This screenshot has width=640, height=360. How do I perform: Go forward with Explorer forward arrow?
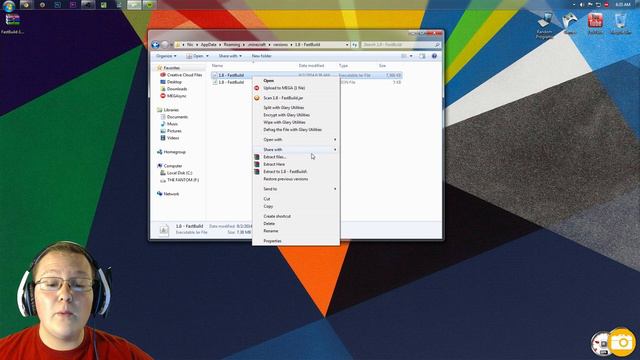point(164,44)
